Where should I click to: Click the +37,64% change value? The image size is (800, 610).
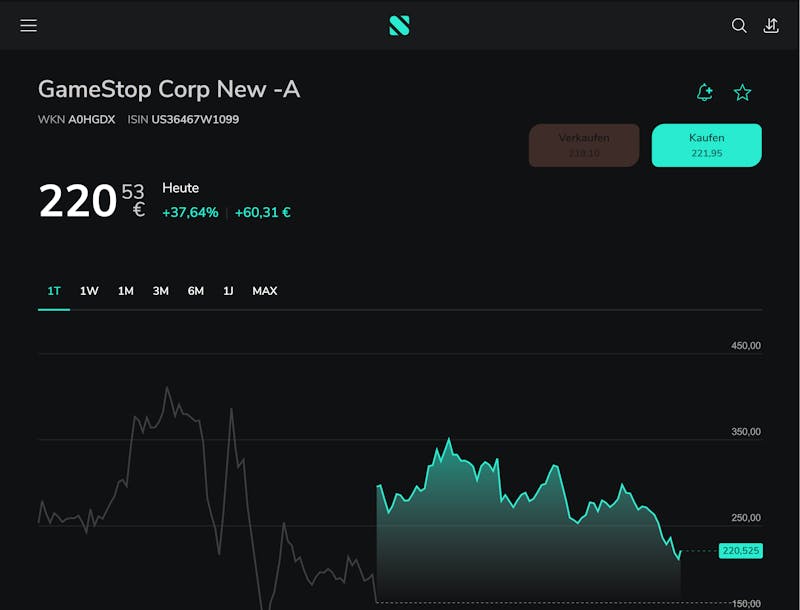click(x=190, y=212)
